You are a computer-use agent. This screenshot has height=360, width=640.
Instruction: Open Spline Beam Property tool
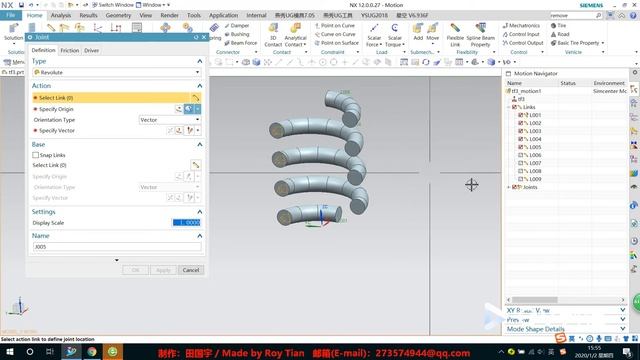pos(480,35)
